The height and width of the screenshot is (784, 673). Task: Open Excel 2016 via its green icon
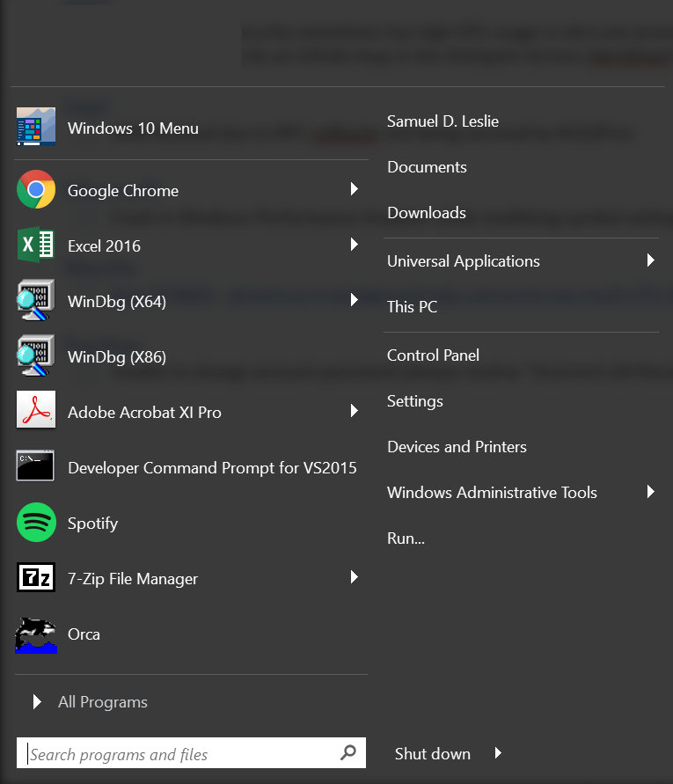pos(36,245)
